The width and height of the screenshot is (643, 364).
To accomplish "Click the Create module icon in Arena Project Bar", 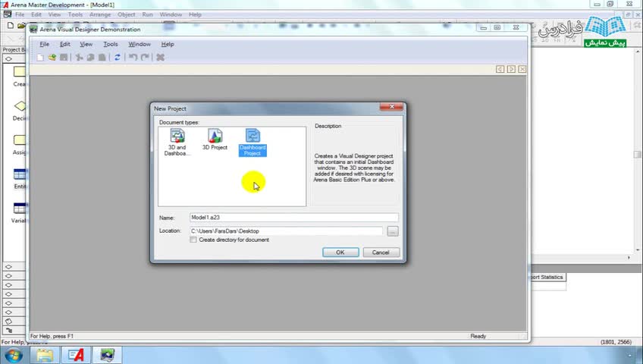I will [x=19, y=72].
